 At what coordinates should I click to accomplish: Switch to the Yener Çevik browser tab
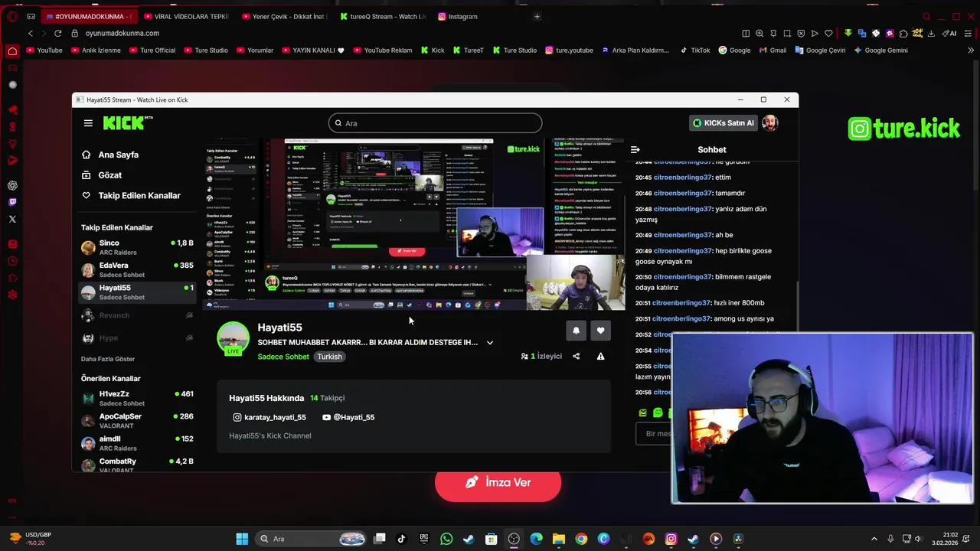(x=283, y=16)
